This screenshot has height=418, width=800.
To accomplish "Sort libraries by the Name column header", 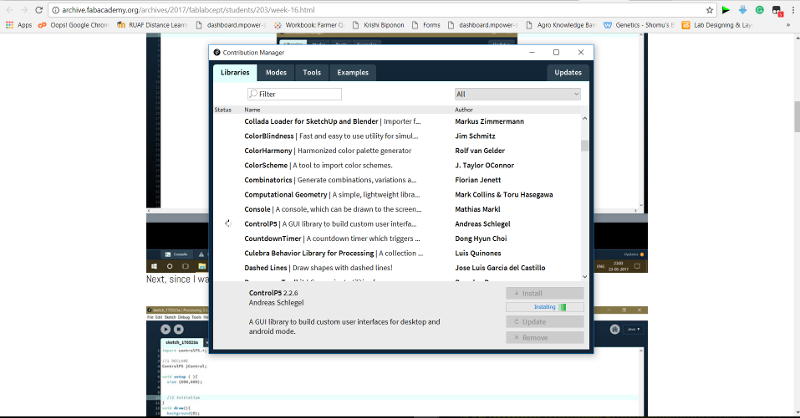I will point(252,110).
